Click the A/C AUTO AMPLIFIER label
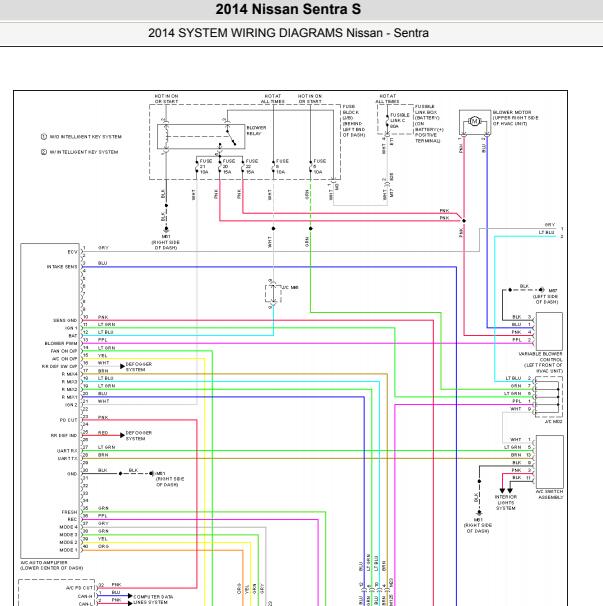Viewport: 603px width, 606px height. [51, 565]
